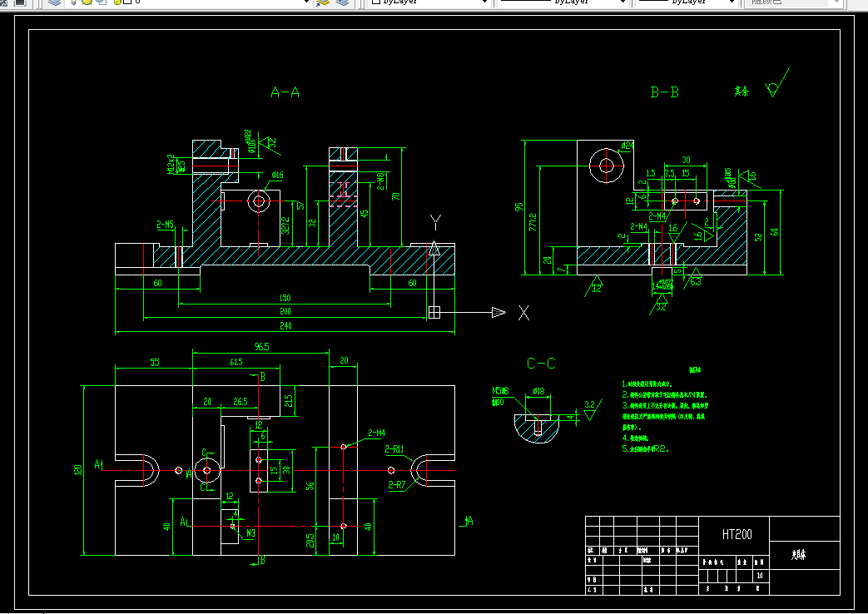Select the M3 hole callout
This screenshot has height=614, width=868.
[250, 533]
